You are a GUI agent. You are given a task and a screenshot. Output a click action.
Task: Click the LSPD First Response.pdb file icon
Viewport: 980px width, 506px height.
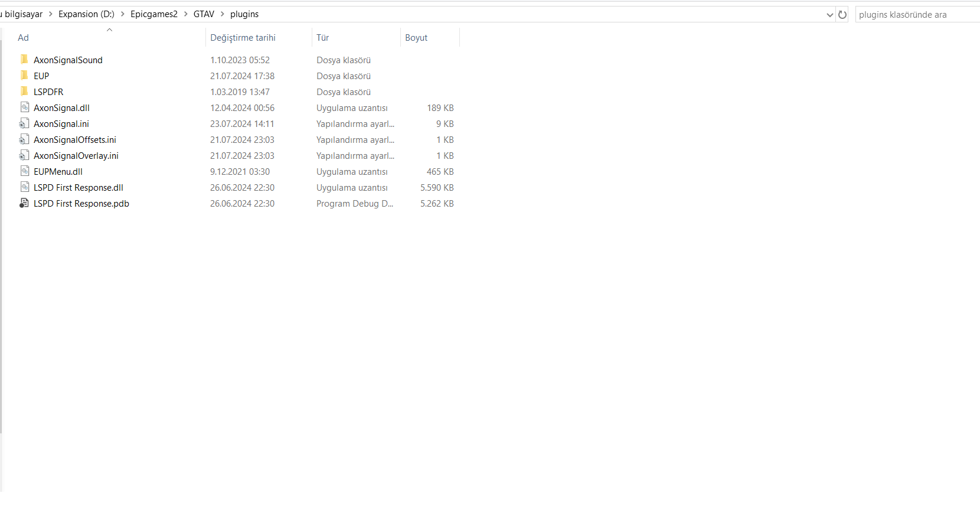(24, 203)
